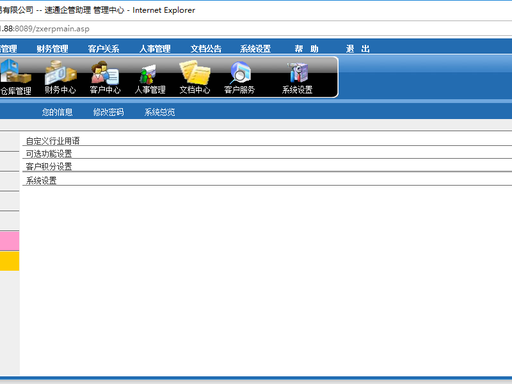Open the 财务中心 finance icon
The width and height of the screenshot is (512, 384).
(60, 77)
